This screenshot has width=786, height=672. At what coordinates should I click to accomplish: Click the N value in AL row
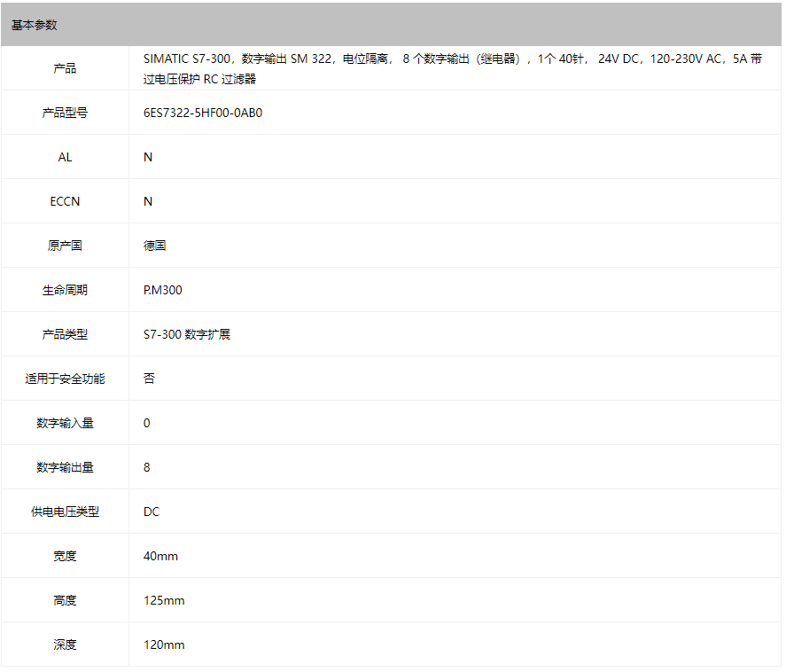(x=148, y=157)
